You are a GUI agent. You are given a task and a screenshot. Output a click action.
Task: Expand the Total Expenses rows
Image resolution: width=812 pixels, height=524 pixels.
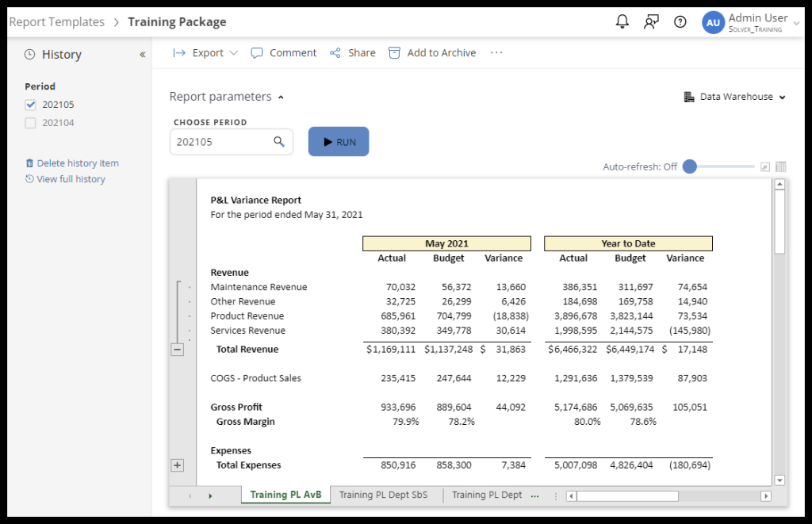click(177, 465)
